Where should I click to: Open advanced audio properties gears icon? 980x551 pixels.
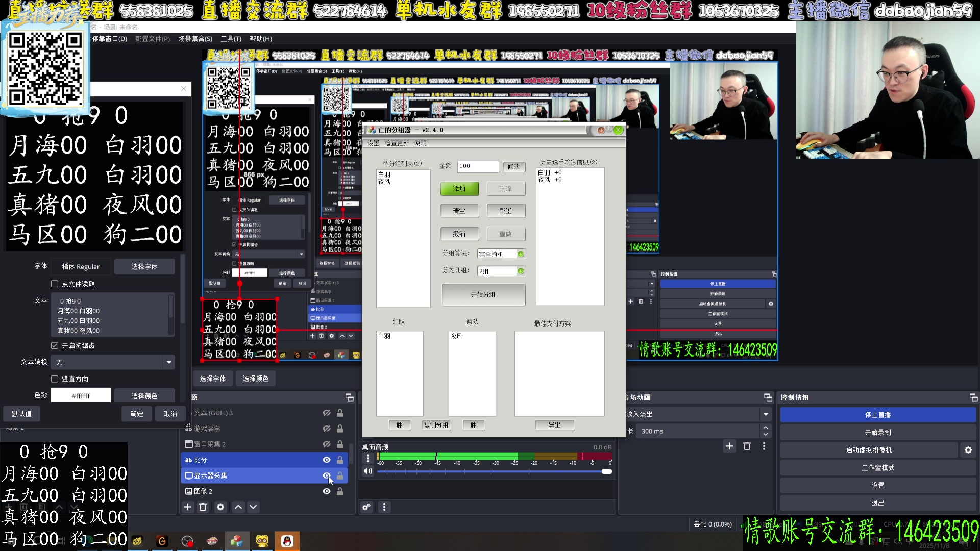366,507
